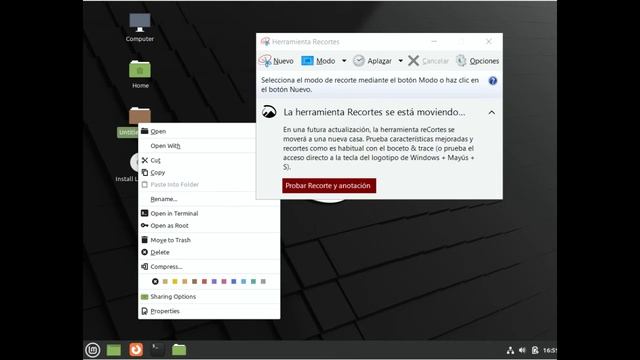Click the removable drives tray icon
640x360 pixels.
[x=535, y=350]
